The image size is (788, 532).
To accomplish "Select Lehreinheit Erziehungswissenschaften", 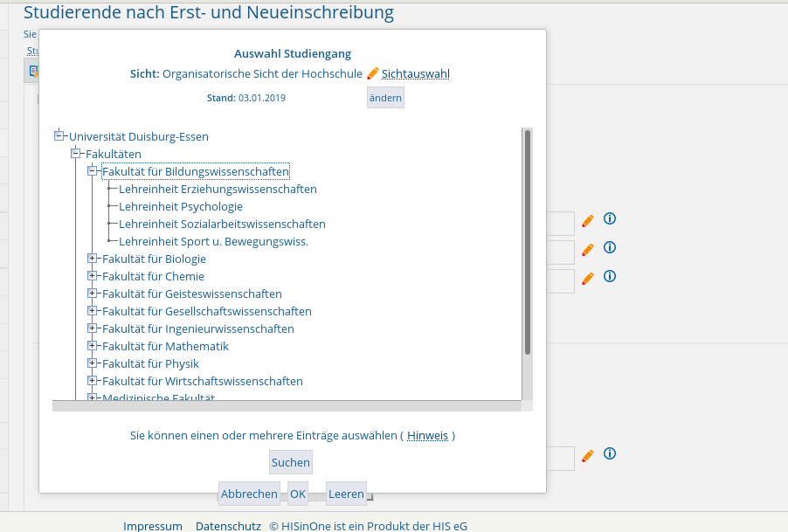I will pyautogui.click(x=218, y=189).
